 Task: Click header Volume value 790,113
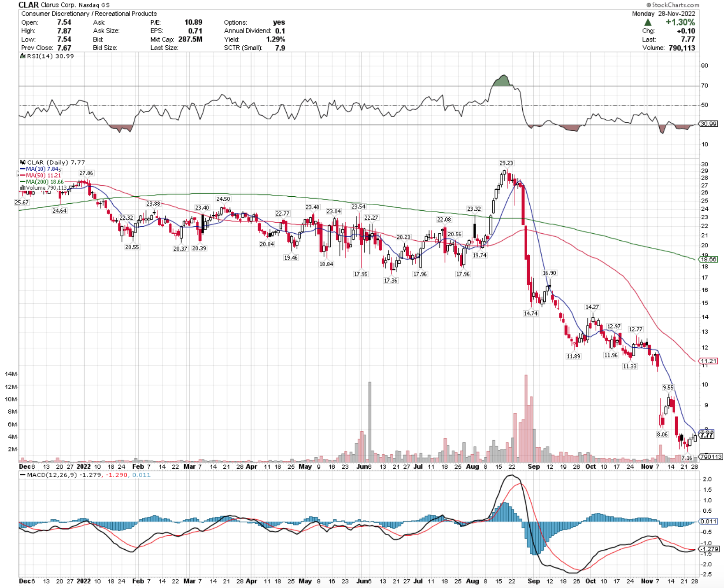[682, 48]
